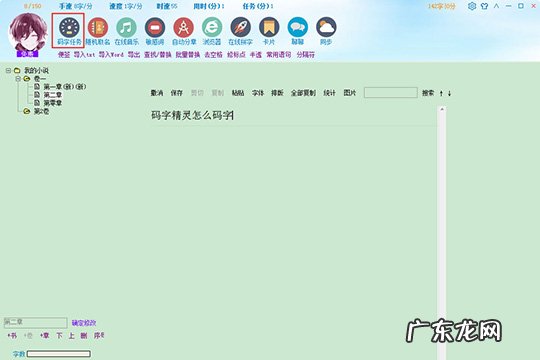Click 全部复制 copy all

(x=303, y=93)
